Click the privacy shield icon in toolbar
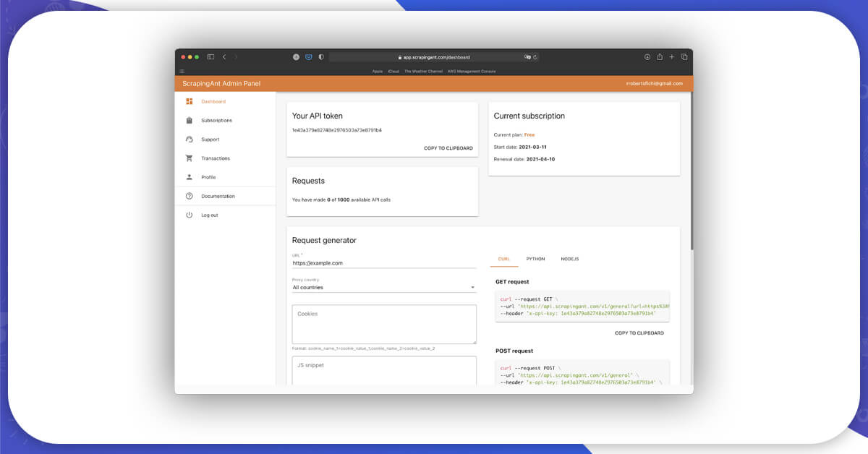The image size is (868, 454). coord(321,56)
